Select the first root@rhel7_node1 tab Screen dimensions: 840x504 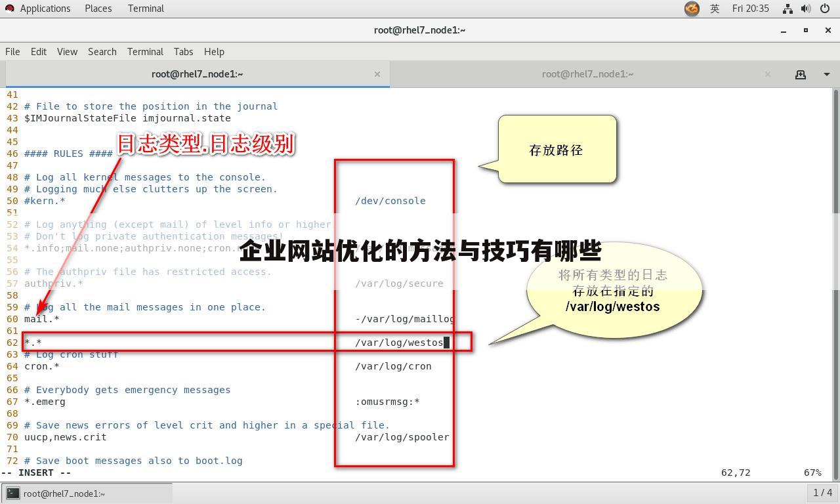(197, 74)
